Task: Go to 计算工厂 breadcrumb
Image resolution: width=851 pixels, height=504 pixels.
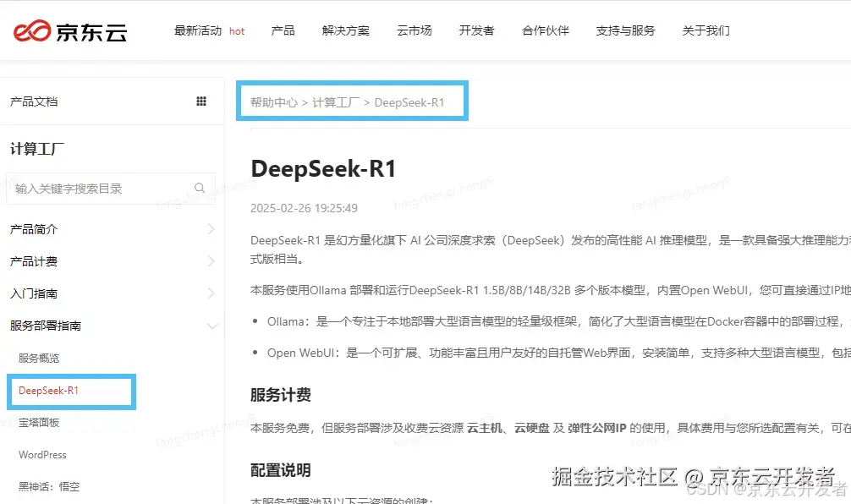Action: [x=336, y=102]
